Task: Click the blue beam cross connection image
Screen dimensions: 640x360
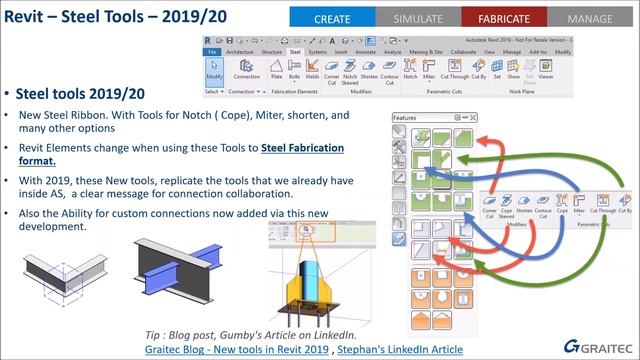Action: pos(178,270)
